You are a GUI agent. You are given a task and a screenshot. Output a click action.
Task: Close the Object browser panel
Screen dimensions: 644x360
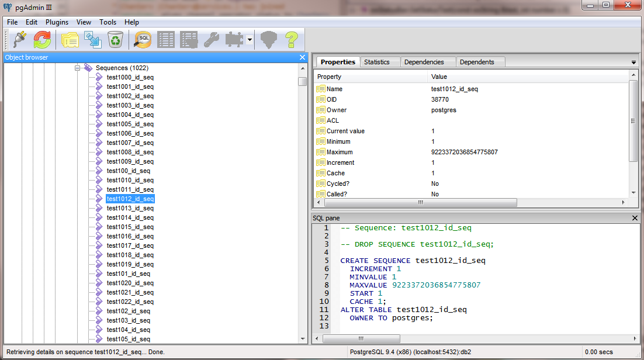pos(302,57)
